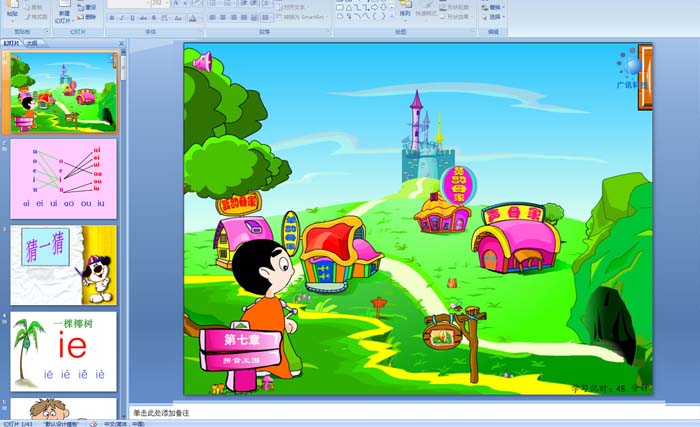Justify the text alignment
This screenshot has height=427, width=700.
click(244, 17)
